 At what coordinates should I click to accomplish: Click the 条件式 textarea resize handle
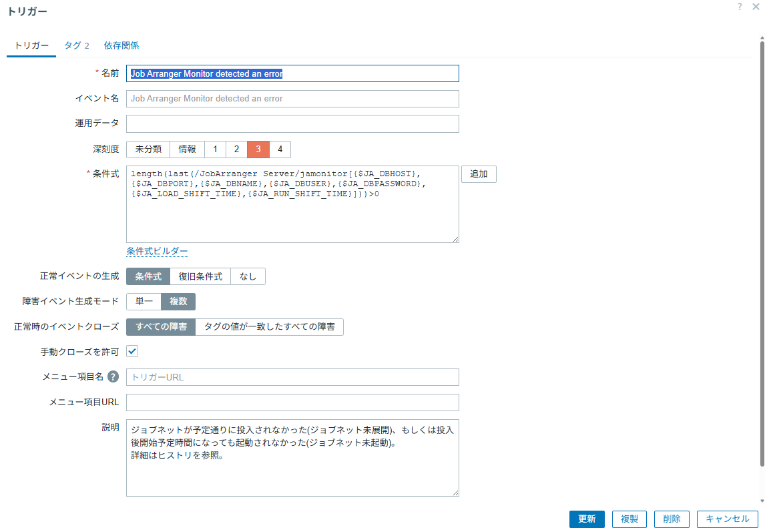(456, 239)
